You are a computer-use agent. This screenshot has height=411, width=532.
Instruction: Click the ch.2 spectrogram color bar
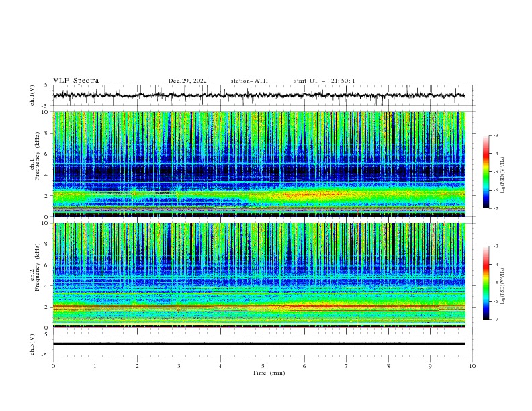pos(486,283)
